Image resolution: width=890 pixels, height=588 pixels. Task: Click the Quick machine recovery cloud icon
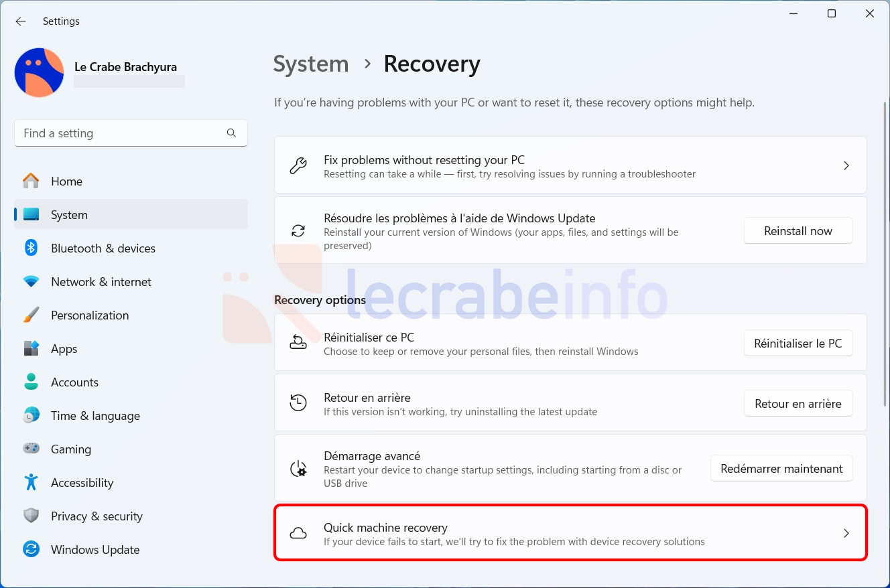pos(298,533)
